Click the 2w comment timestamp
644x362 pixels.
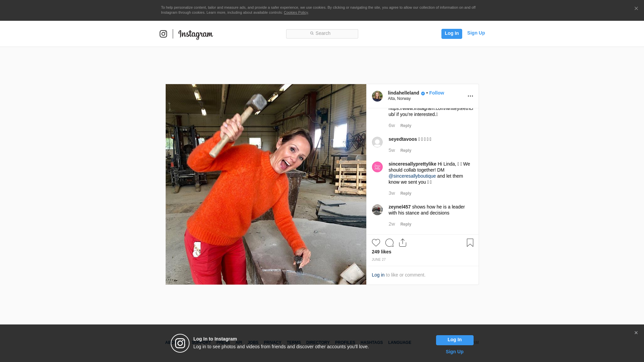(392, 224)
